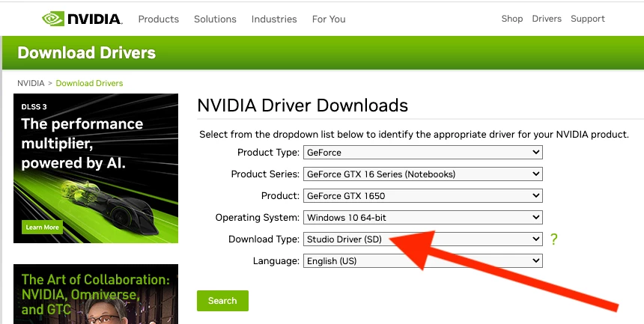
Task: Open the Product dropdown showing GeForce GTX 1650
Action: (x=422, y=195)
